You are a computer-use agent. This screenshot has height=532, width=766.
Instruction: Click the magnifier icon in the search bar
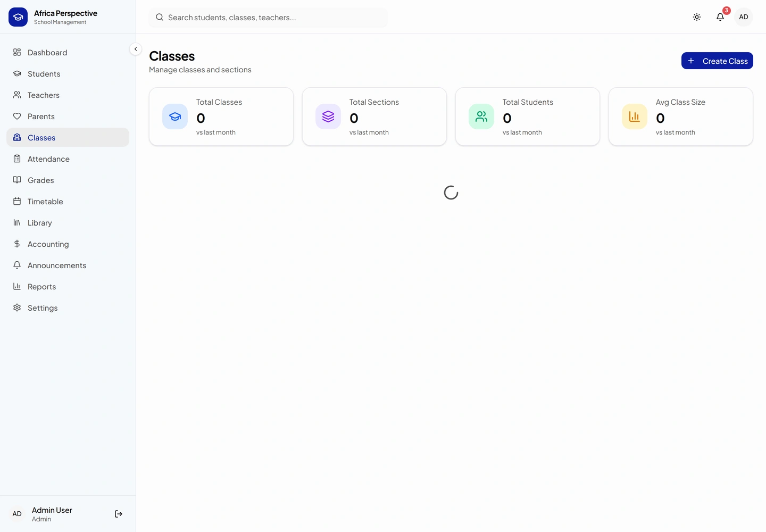coord(160,18)
